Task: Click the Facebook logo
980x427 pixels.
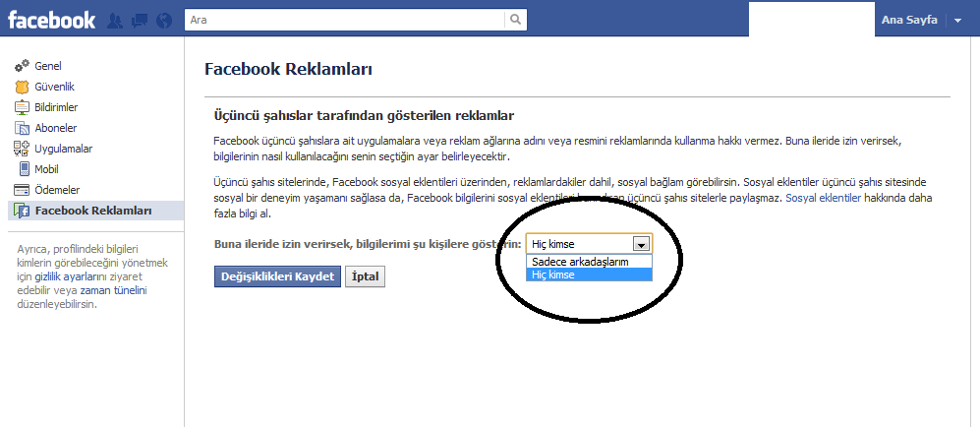Action: (51, 20)
